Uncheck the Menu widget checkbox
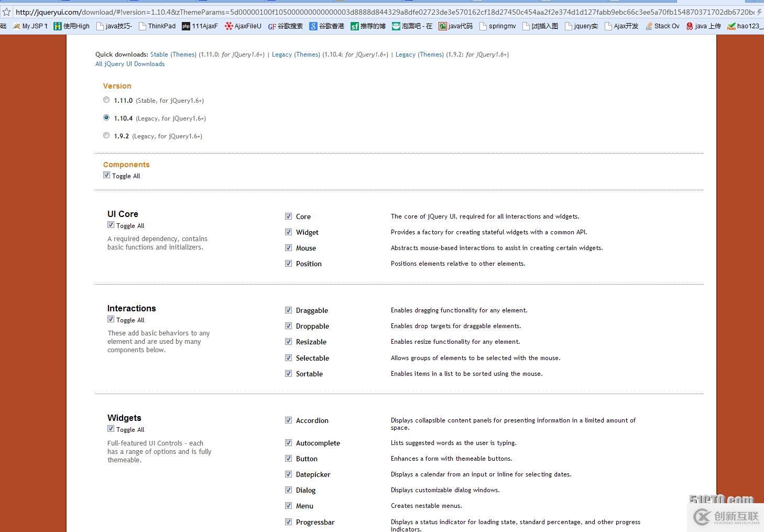The width and height of the screenshot is (764, 532). click(288, 505)
